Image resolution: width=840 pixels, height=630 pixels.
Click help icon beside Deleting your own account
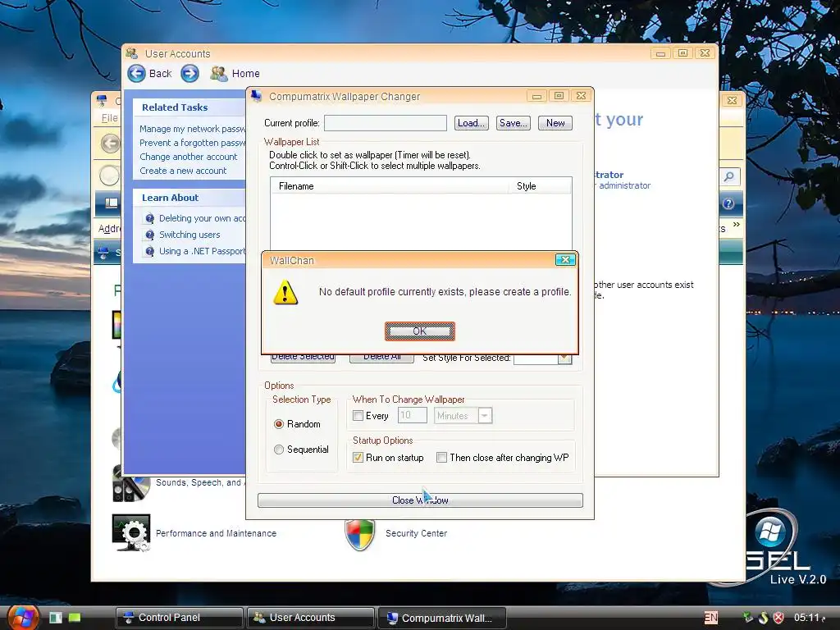pyautogui.click(x=150, y=218)
